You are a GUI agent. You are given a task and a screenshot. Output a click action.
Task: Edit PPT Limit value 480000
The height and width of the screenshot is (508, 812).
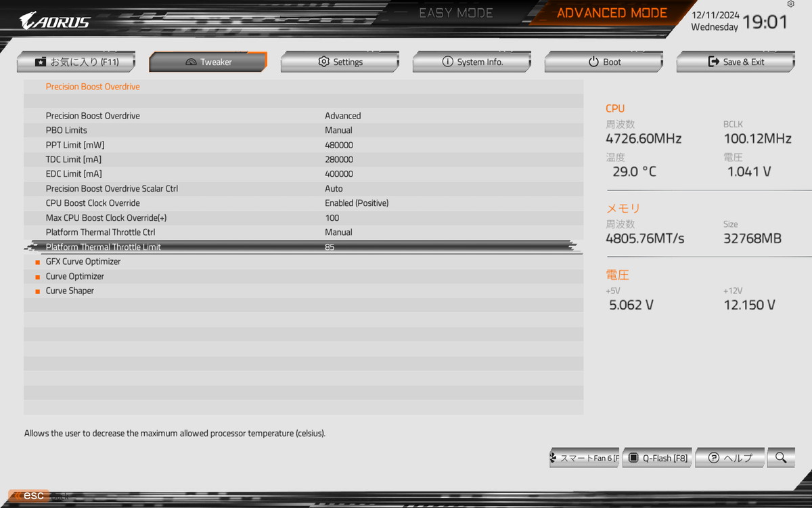(339, 145)
